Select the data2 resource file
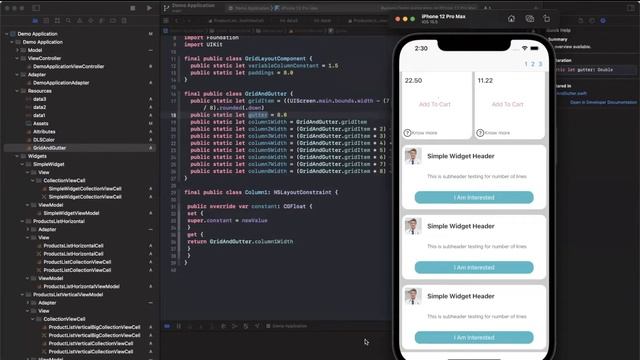 click(x=39, y=107)
